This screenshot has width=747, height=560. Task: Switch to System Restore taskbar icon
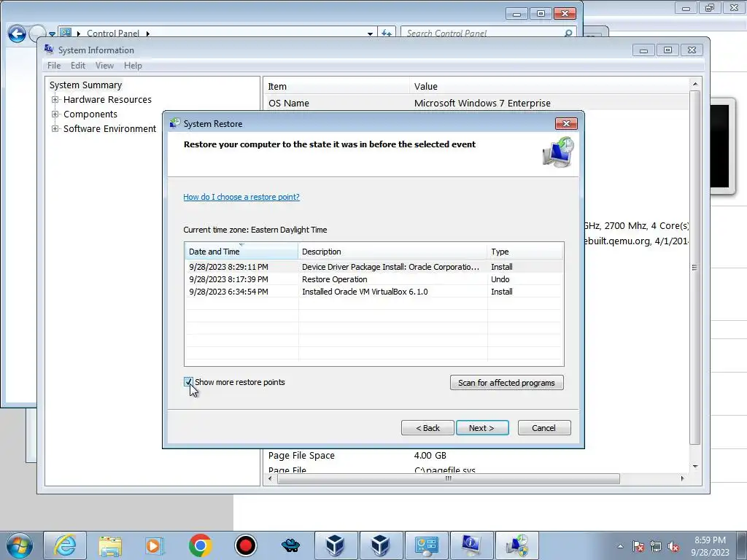pyautogui.click(x=517, y=545)
